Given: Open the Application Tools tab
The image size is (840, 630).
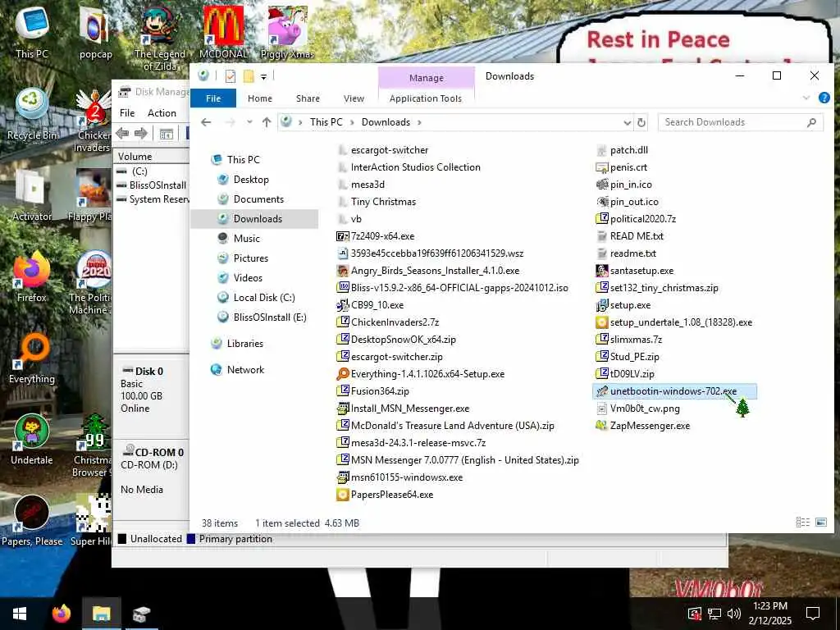Looking at the screenshot, I should pos(426,98).
